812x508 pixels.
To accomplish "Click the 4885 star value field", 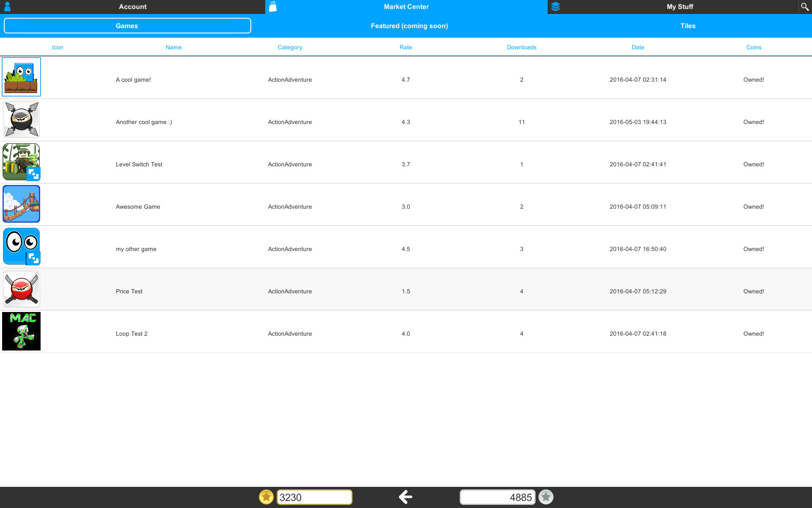I will coord(498,497).
